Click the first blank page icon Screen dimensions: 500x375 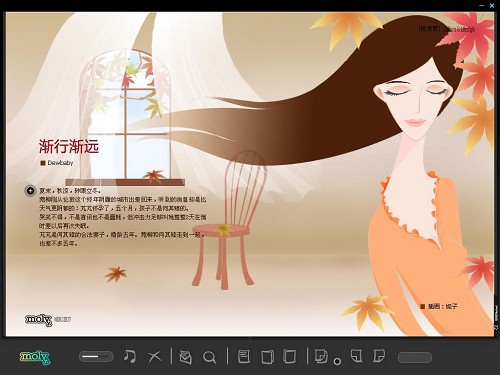tap(268, 357)
